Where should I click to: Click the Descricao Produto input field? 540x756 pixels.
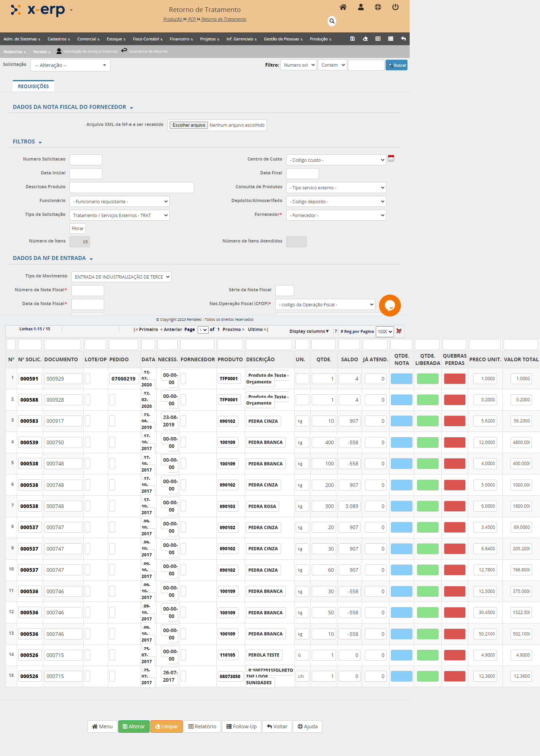tap(131, 188)
